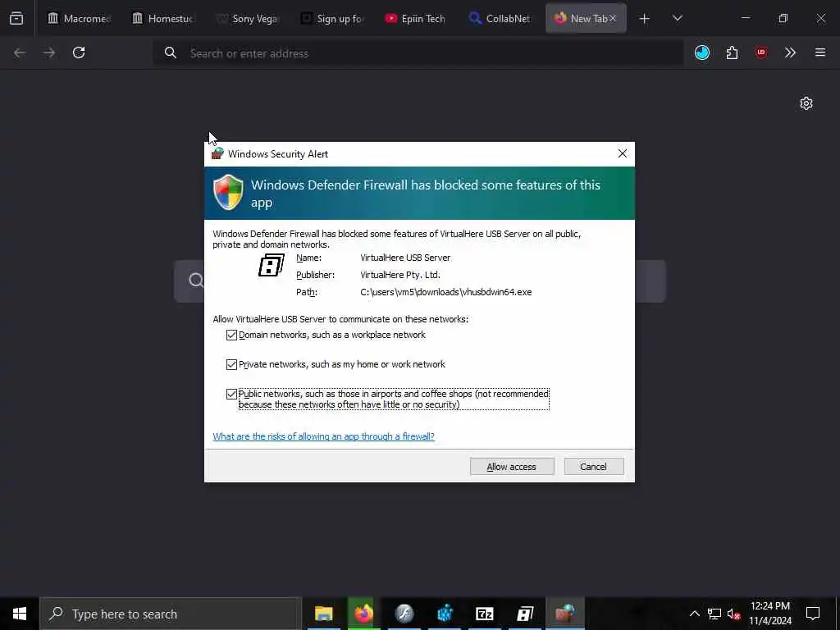Open the muted volume tray icon
This screenshot has height=630, width=840.
click(x=733, y=614)
